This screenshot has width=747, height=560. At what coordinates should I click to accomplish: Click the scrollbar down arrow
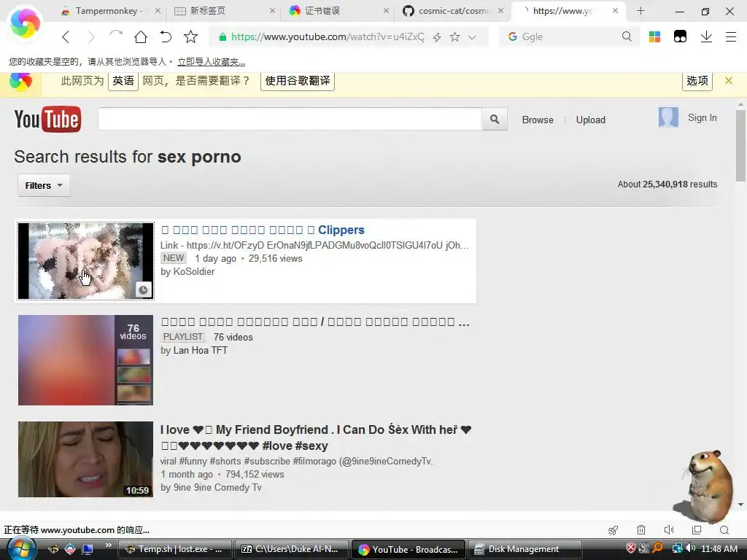coord(740,505)
